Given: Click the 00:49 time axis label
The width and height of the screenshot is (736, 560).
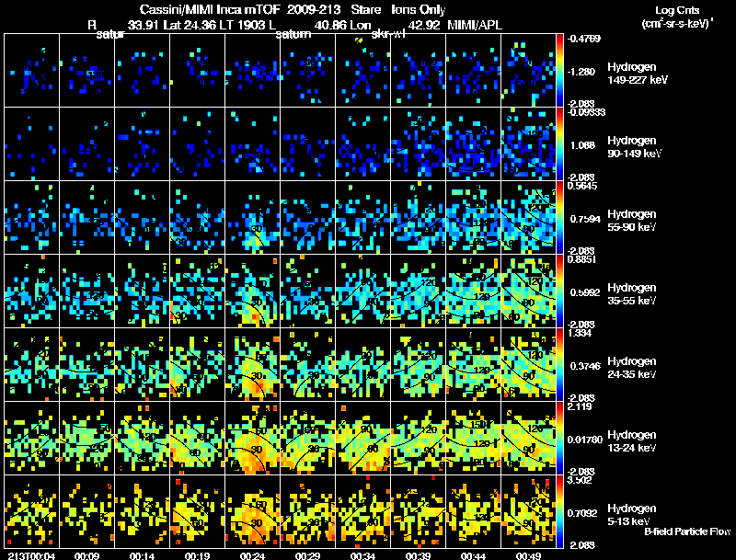Looking at the screenshot, I should click(x=528, y=555).
